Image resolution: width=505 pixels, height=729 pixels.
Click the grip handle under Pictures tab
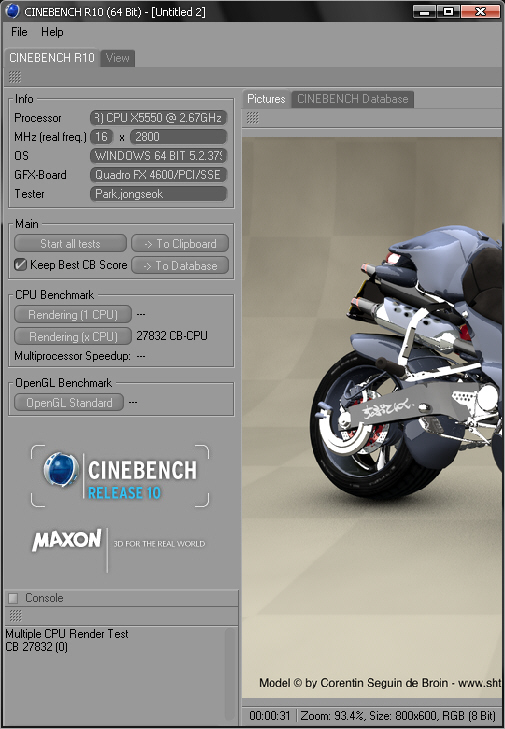pyautogui.click(x=252, y=118)
